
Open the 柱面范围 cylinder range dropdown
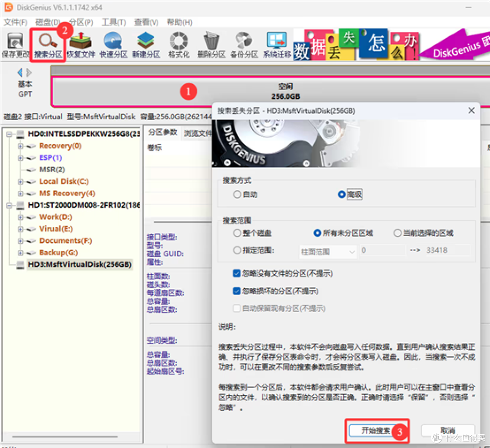[328, 252]
